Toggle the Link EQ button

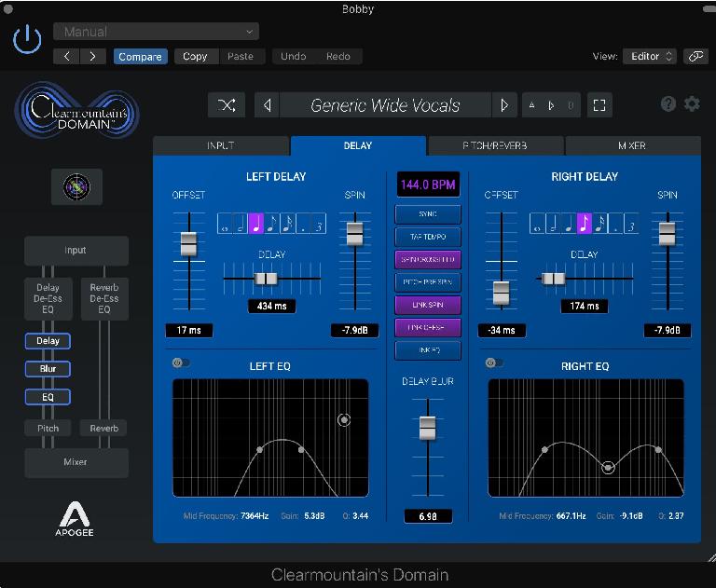(x=428, y=350)
